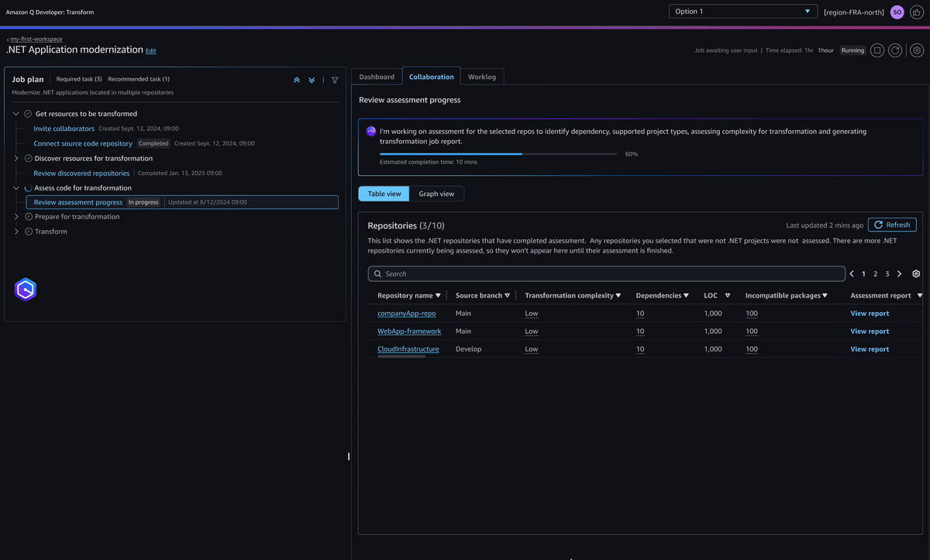
Task: Collapse the Get resources to be transformed section
Action: pos(15,112)
